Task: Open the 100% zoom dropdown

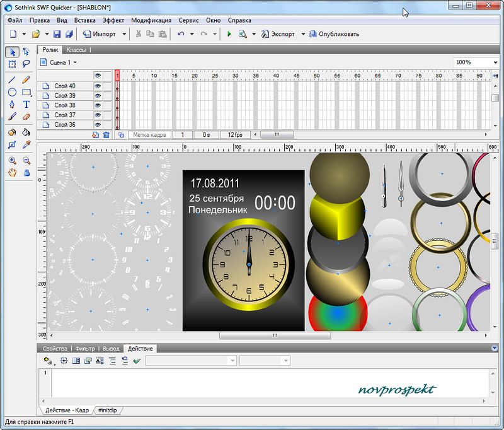Action: click(496, 63)
